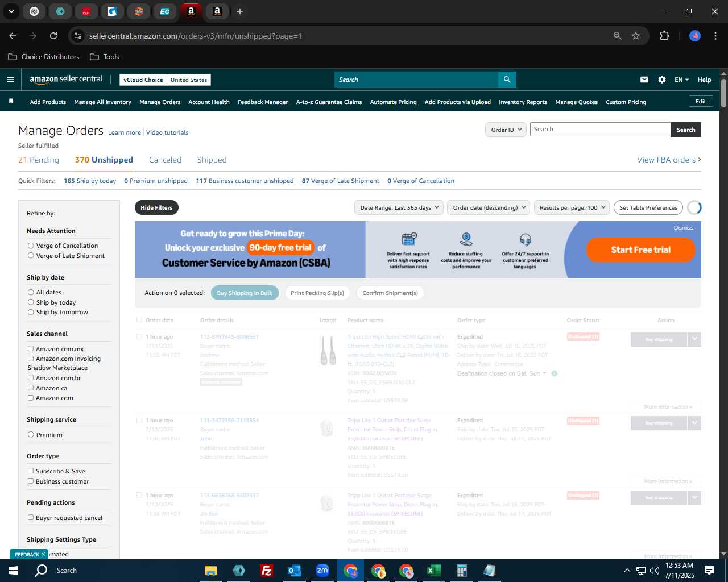Image resolution: width=728 pixels, height=582 pixels.
Task: Open the Chrome three-dot menu
Action: (714, 36)
